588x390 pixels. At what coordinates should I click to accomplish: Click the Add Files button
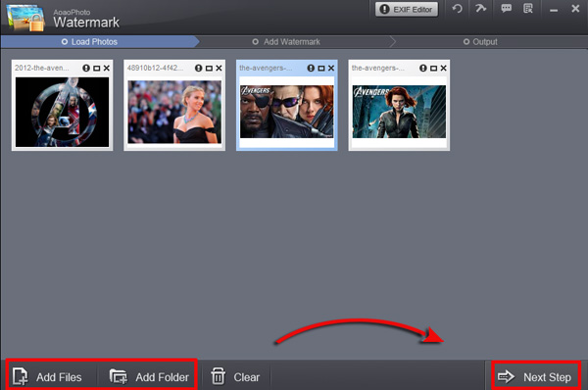point(47,376)
